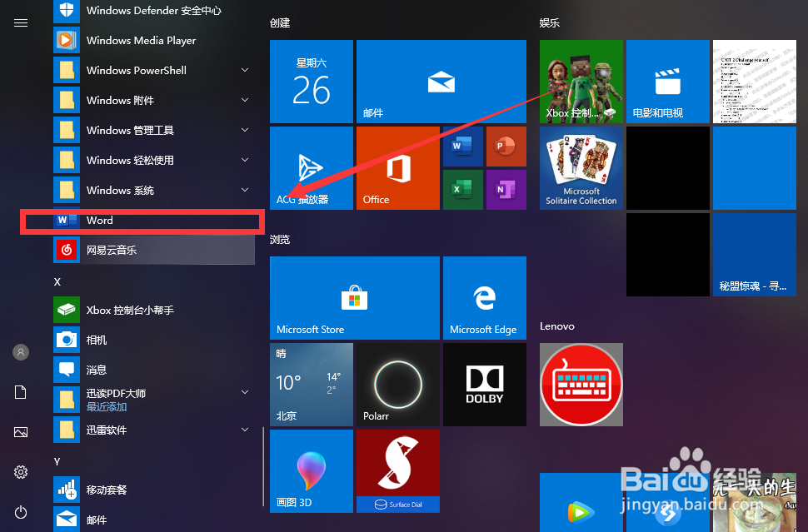808x532 pixels.
Task: Open the Surface Dial tile
Action: pos(398,470)
